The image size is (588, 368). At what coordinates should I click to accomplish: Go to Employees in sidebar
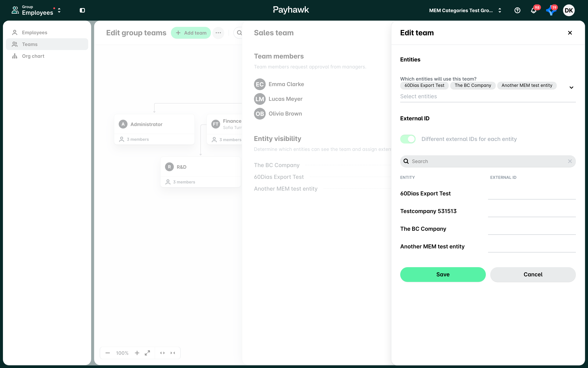(x=47, y=33)
